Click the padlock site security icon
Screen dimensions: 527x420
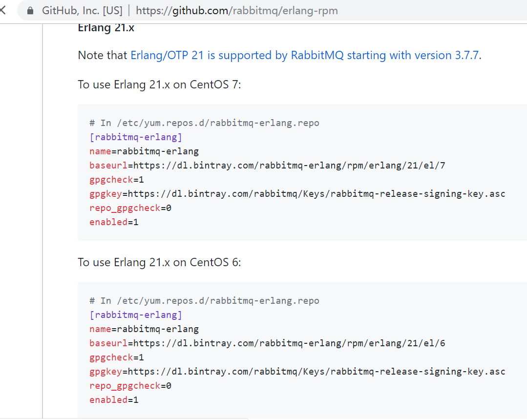(x=30, y=10)
